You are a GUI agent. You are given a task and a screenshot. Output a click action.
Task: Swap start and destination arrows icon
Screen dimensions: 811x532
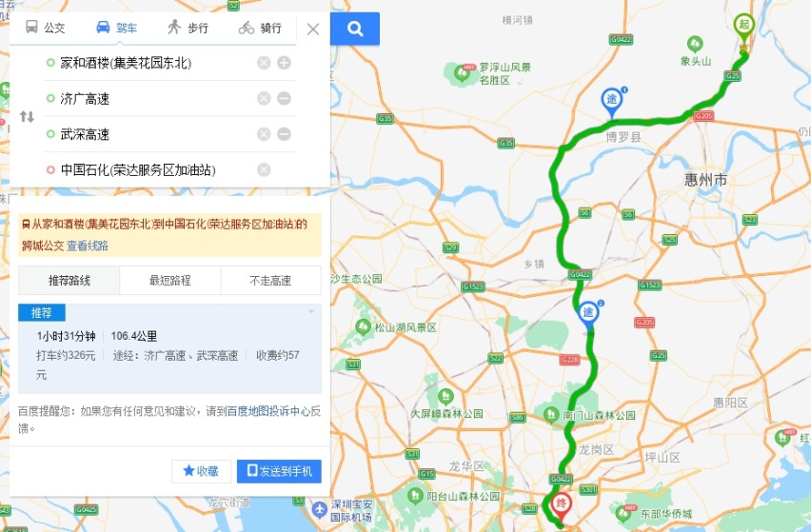tap(27, 116)
